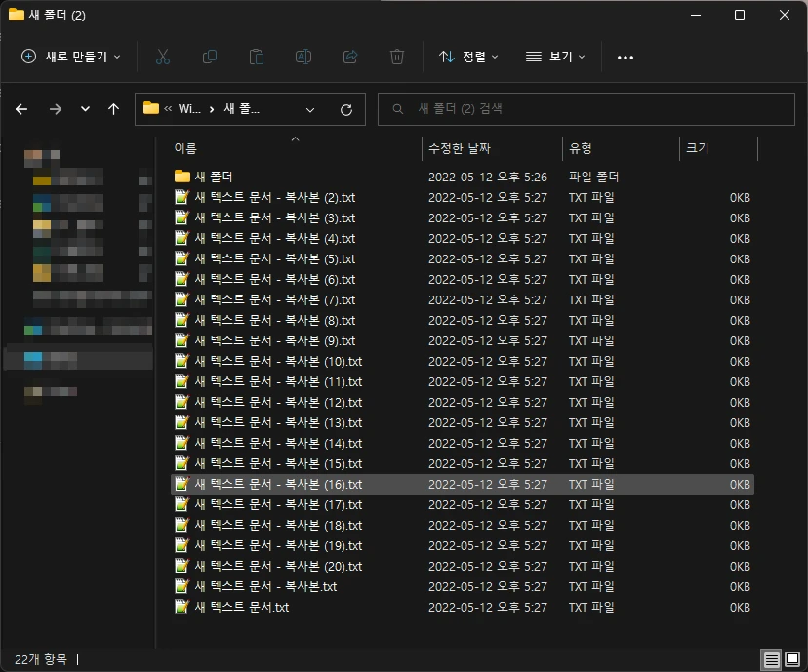Expand recent locations chevron

click(x=85, y=109)
